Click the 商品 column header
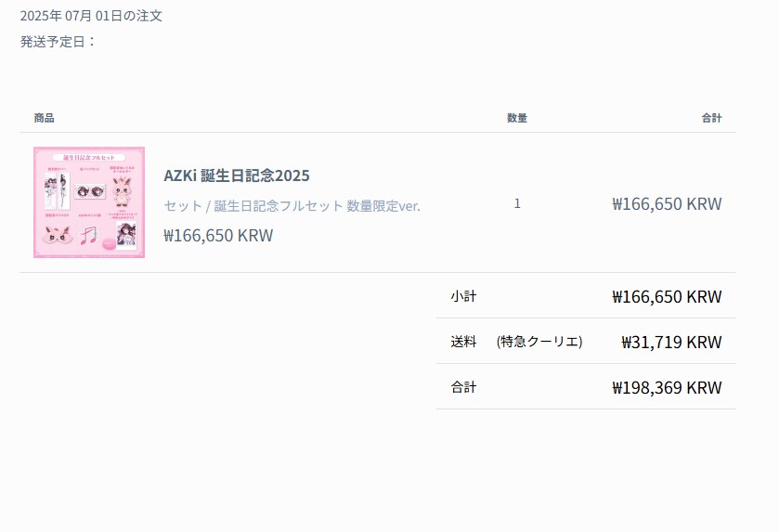Viewport: 779px width, 532px height. pyautogui.click(x=45, y=118)
